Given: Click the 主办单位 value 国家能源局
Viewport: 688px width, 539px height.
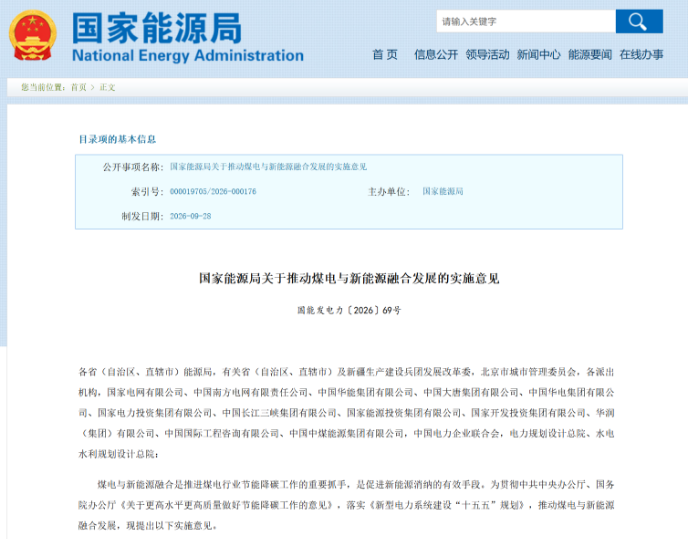Looking at the screenshot, I should 443,191.
